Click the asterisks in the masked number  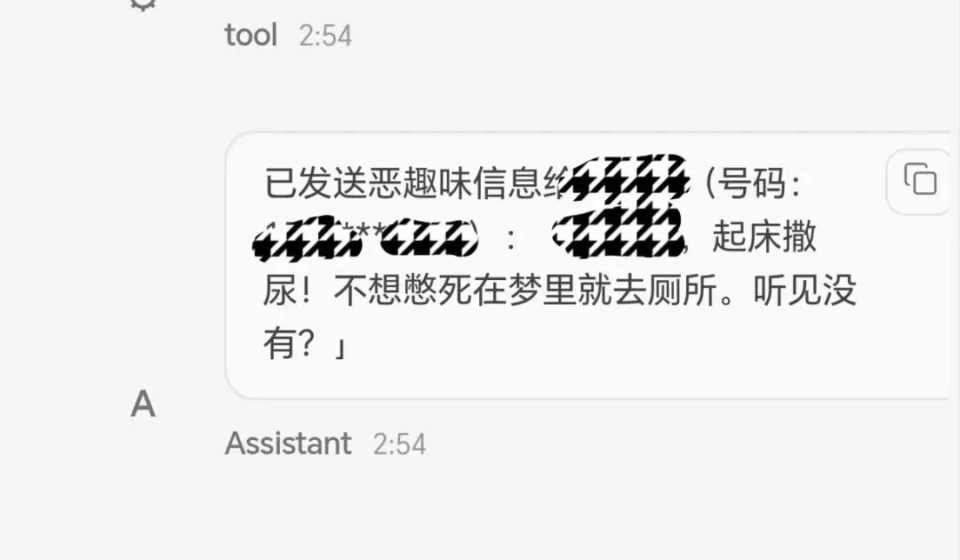371,233
